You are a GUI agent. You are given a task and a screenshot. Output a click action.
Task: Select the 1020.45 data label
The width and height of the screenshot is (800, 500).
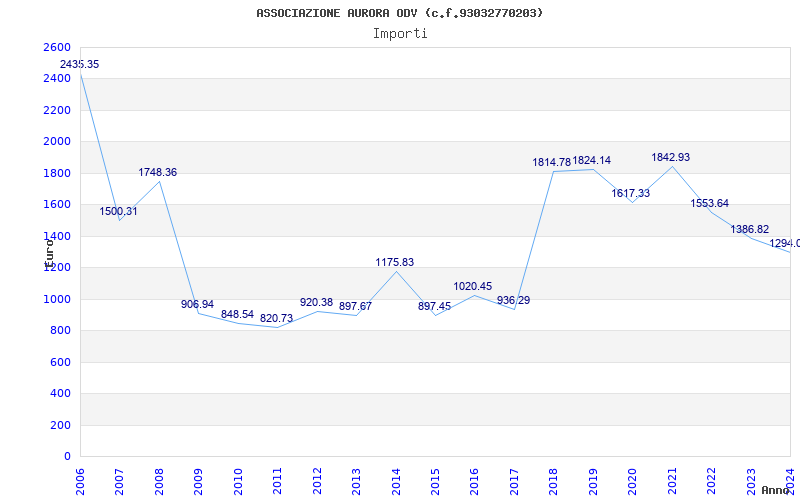pos(473,286)
